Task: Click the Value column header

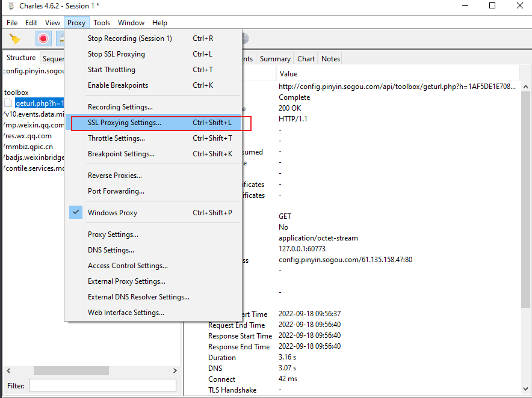Action: (398, 73)
